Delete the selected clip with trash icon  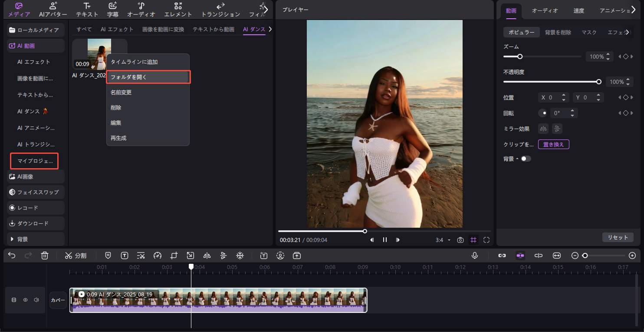tap(45, 256)
